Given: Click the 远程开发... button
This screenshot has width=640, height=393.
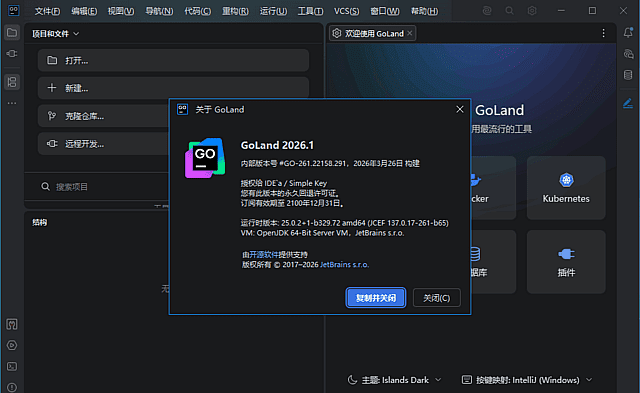Looking at the screenshot, I should click(x=103, y=144).
